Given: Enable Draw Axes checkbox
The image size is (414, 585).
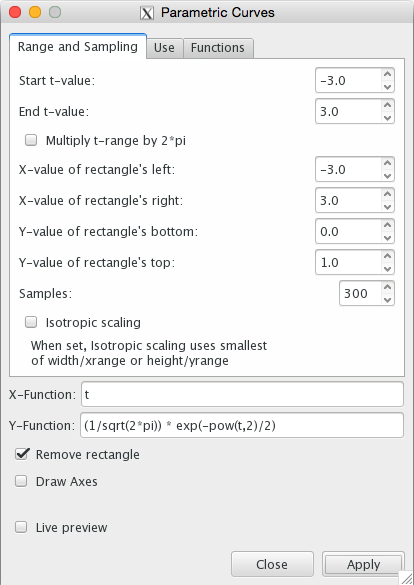Looking at the screenshot, I should 21,481.
